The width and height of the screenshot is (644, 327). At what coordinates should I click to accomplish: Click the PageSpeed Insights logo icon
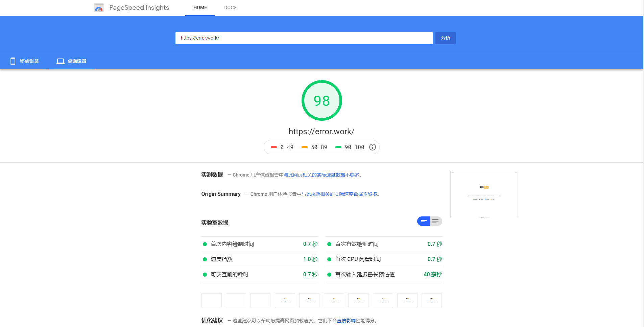coord(98,8)
